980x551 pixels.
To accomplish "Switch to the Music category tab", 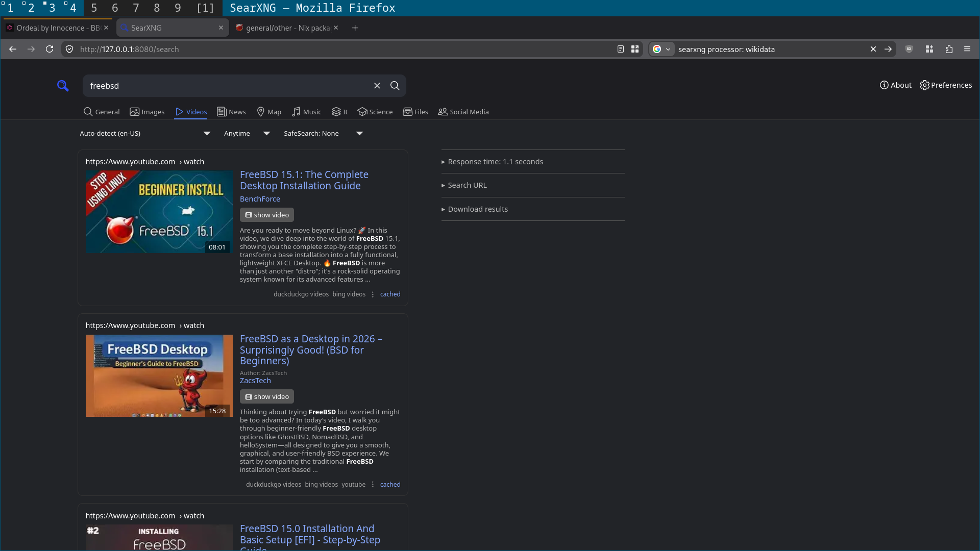I will 307,112.
